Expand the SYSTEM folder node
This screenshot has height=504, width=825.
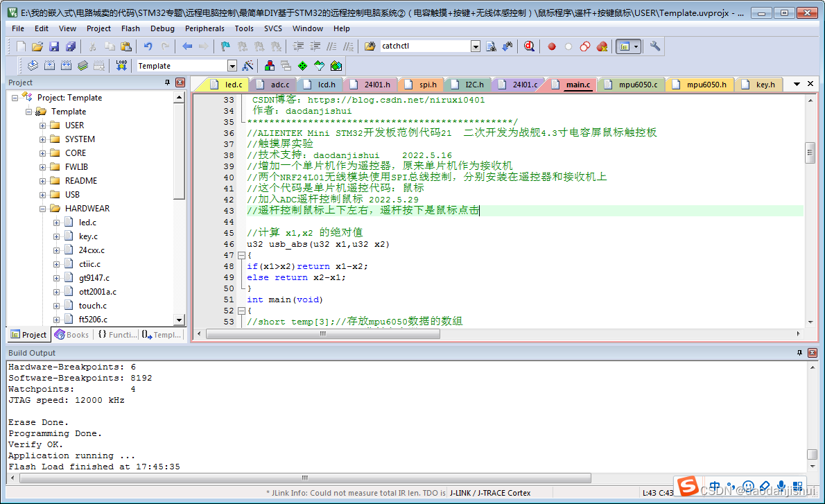click(x=42, y=139)
